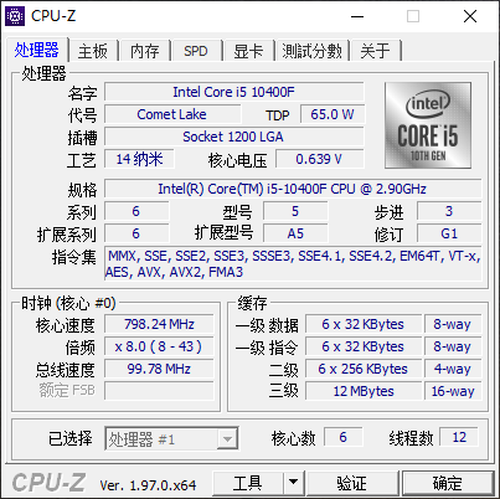Minimize the CPU-Z window
The image size is (500, 499).
[357, 16]
